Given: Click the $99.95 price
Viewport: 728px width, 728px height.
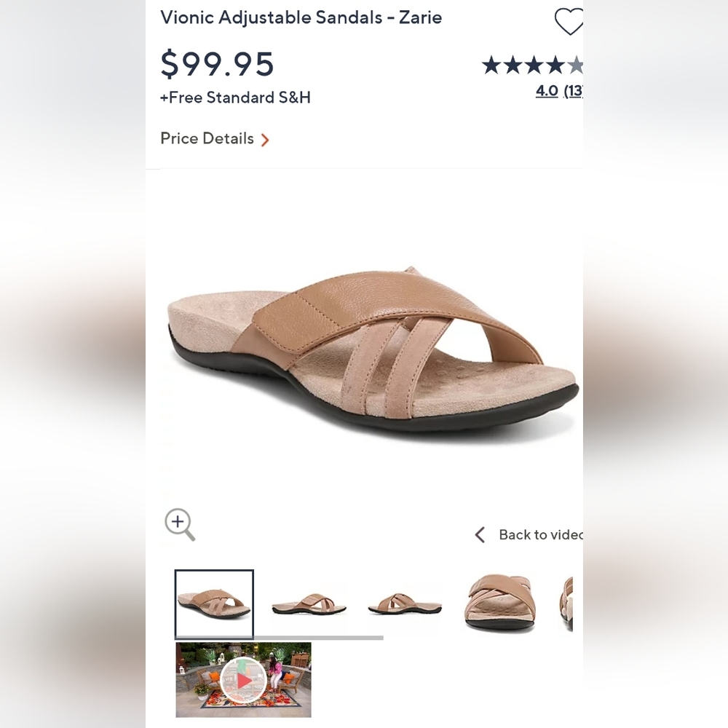Looking at the screenshot, I should [x=217, y=63].
